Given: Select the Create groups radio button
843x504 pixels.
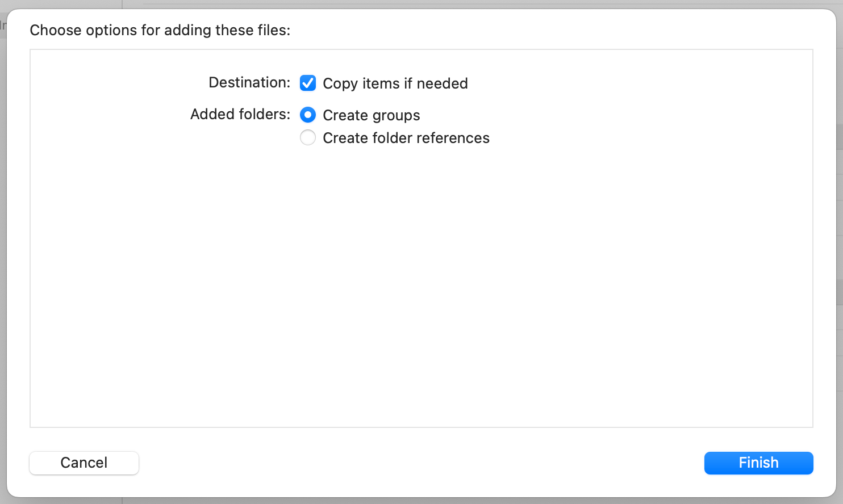Looking at the screenshot, I should point(308,115).
